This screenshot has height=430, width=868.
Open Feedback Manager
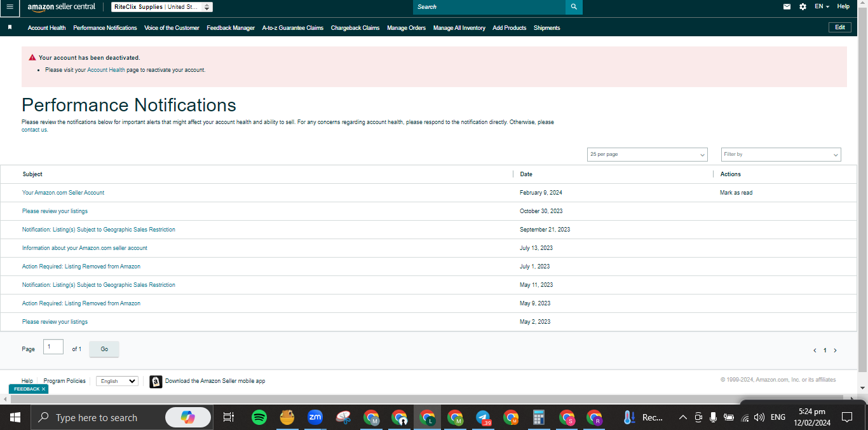pyautogui.click(x=231, y=28)
